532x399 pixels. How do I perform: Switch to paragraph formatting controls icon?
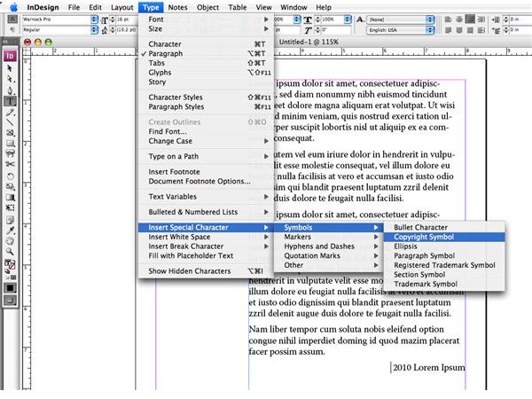point(12,30)
